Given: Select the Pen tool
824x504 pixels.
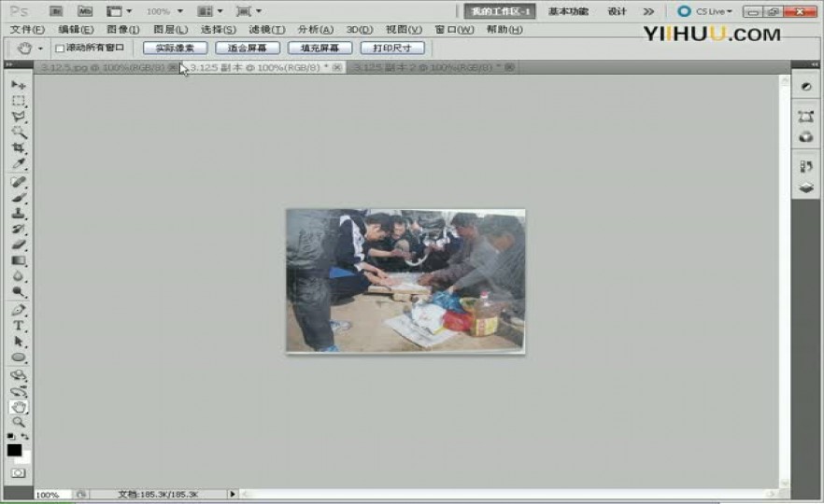Looking at the screenshot, I should click(x=19, y=310).
